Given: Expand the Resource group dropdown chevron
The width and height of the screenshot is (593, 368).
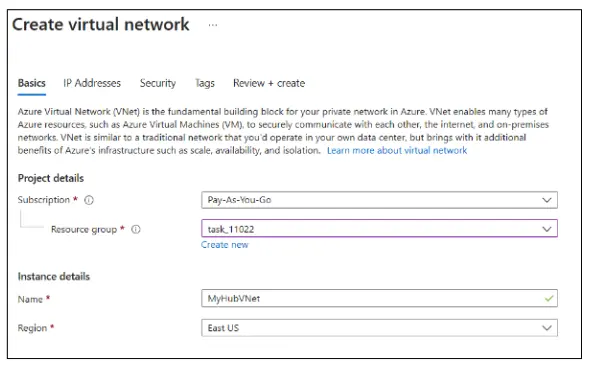Looking at the screenshot, I should 547,229.
